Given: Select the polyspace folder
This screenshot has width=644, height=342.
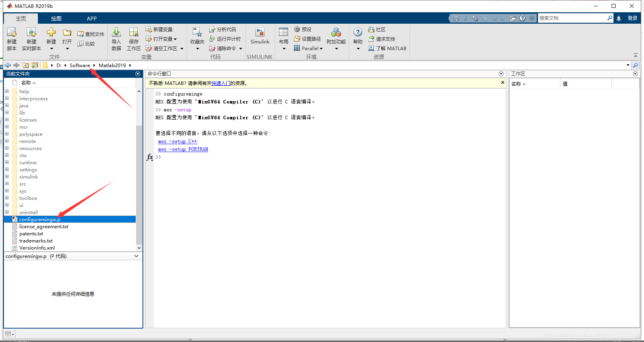Looking at the screenshot, I should [31, 134].
